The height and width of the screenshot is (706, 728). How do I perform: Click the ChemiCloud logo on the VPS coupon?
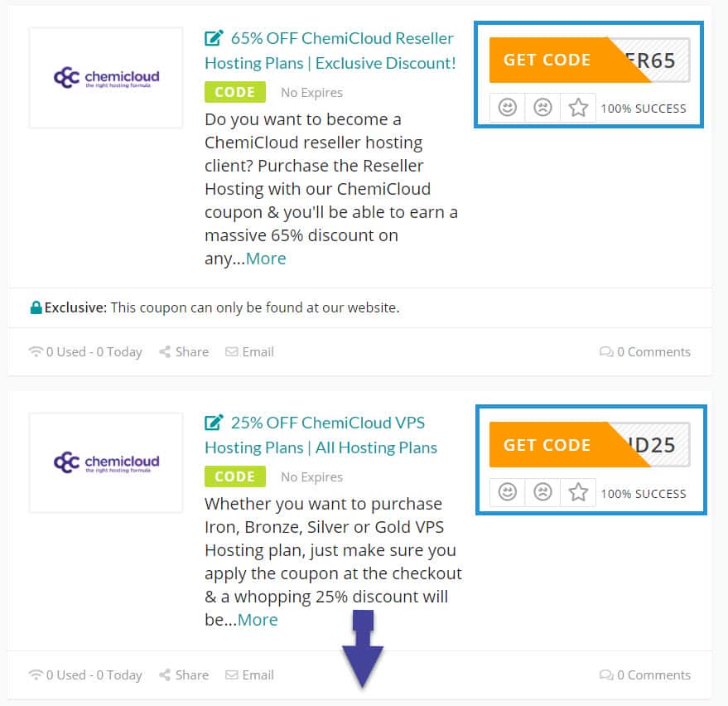(x=106, y=462)
